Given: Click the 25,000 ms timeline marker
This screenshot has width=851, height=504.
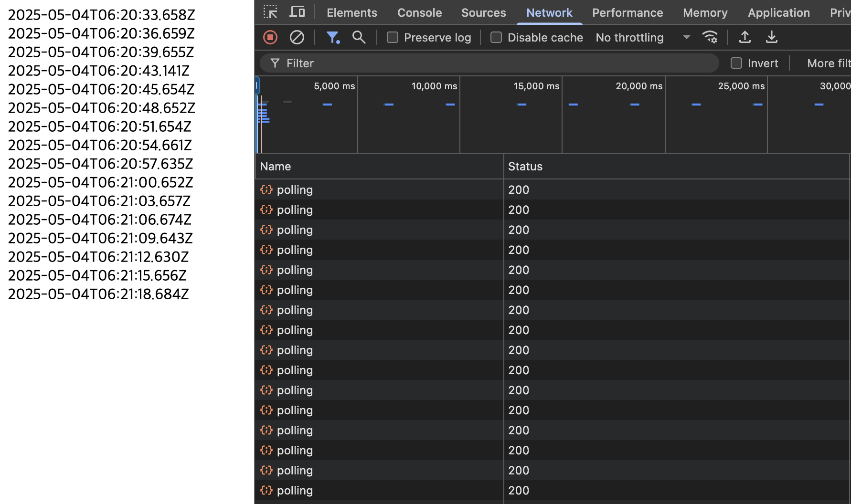Looking at the screenshot, I should click(741, 86).
